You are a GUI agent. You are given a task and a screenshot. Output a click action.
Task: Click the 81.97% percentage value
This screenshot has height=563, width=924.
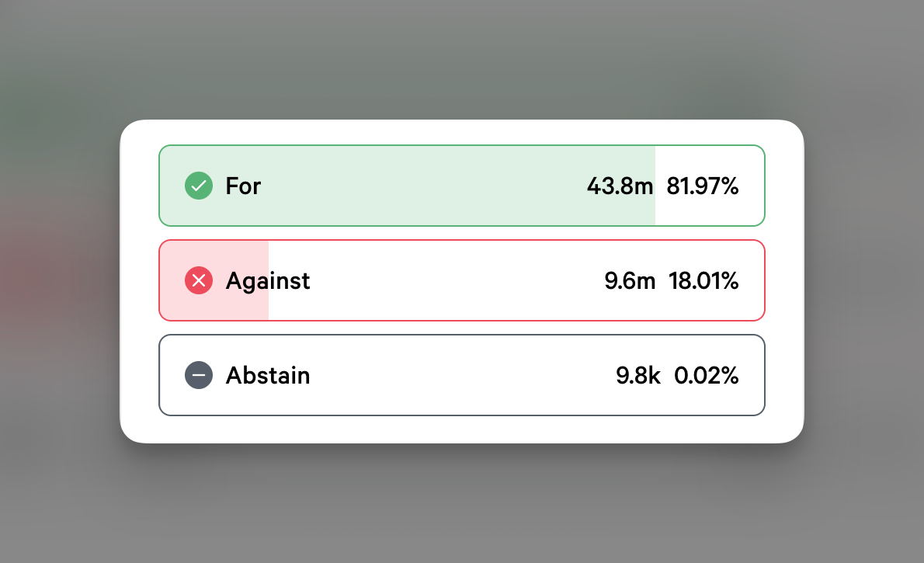click(703, 186)
